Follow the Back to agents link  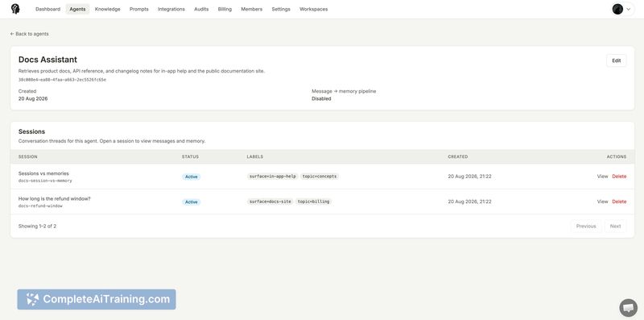click(x=29, y=34)
